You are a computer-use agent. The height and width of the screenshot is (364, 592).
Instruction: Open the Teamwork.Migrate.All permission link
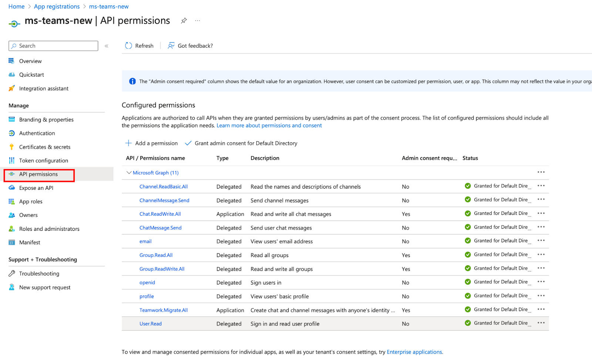(x=164, y=310)
